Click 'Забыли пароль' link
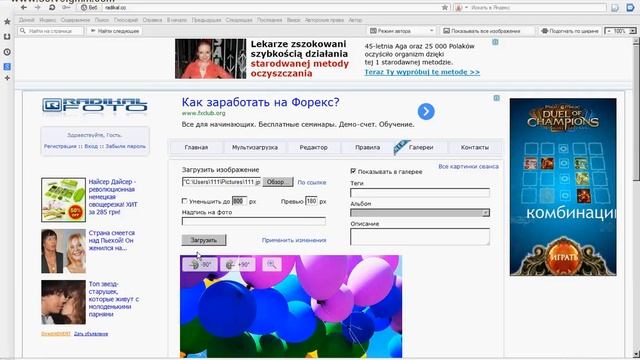 (125, 146)
